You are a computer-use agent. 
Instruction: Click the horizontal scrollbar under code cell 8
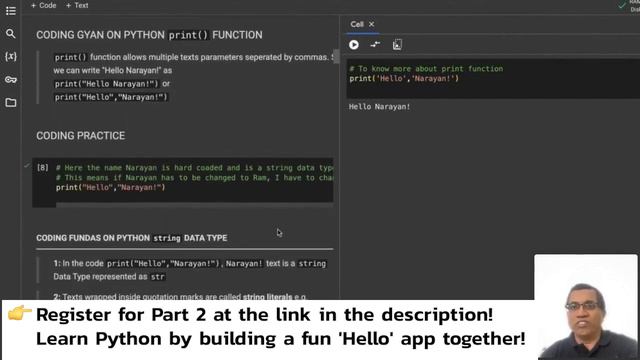click(194, 205)
